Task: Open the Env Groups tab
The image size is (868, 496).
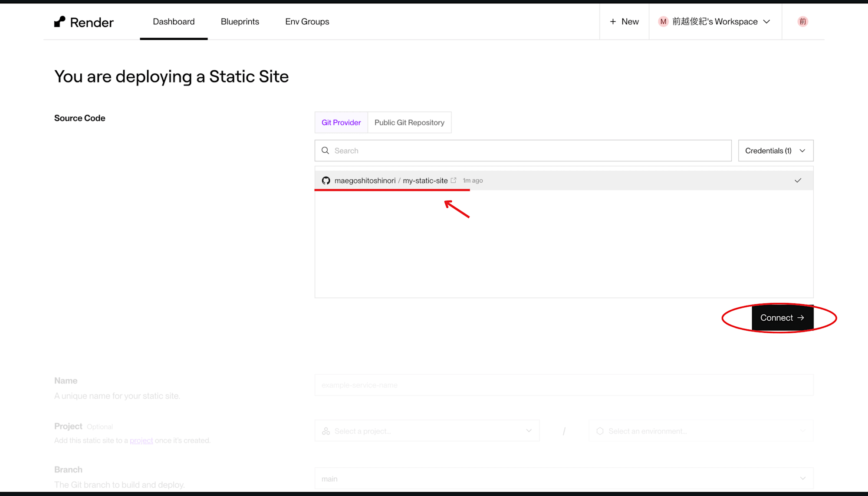Action: coord(307,22)
